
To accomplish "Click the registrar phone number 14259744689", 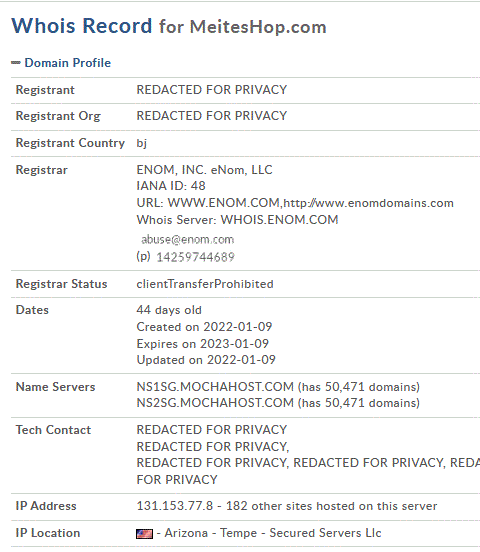I will click(x=195, y=257).
